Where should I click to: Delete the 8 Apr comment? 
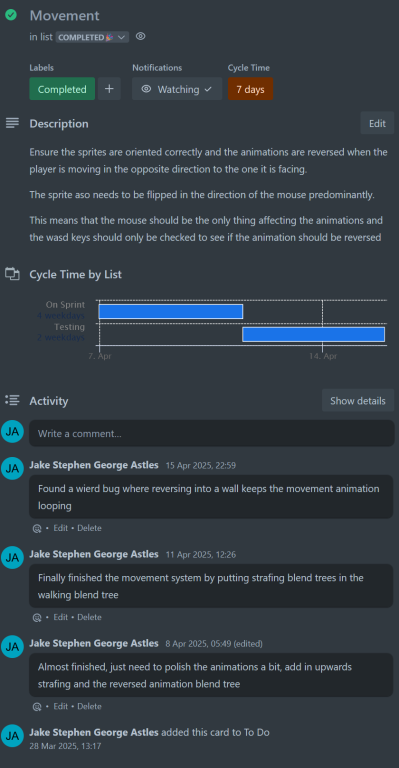coord(90,706)
